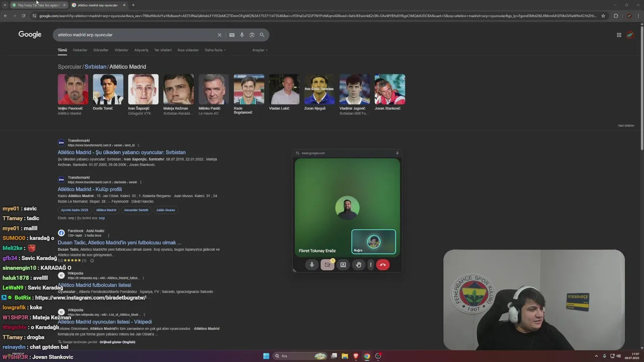Open the Google apps grid

(619, 35)
